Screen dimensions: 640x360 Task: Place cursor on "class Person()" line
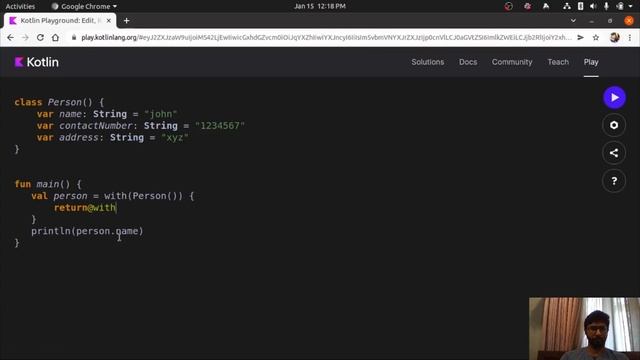point(59,102)
